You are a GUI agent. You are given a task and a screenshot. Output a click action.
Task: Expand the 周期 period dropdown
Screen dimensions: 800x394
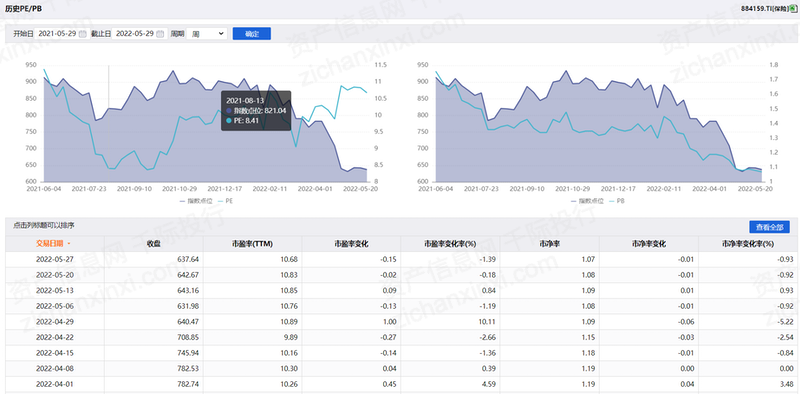tap(207, 34)
